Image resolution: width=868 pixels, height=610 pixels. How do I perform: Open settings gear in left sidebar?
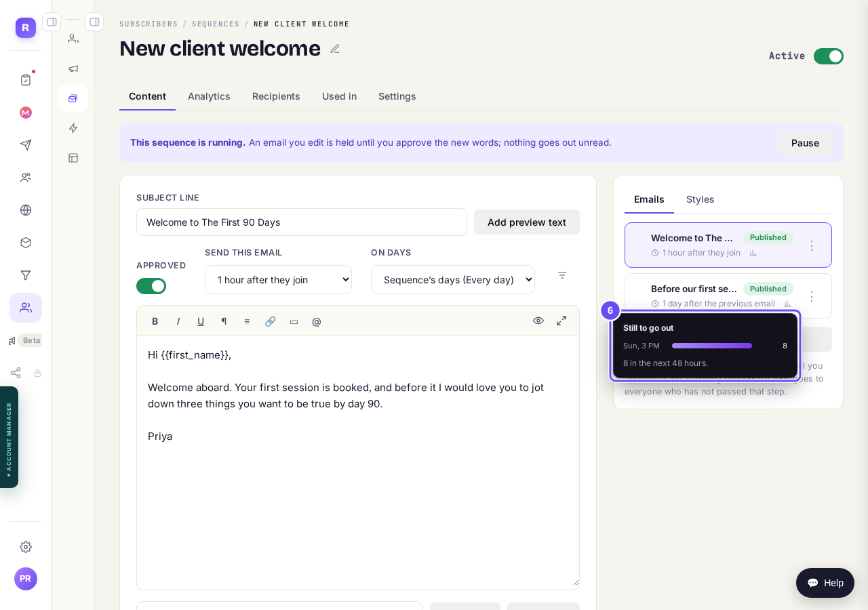pyautogui.click(x=26, y=547)
